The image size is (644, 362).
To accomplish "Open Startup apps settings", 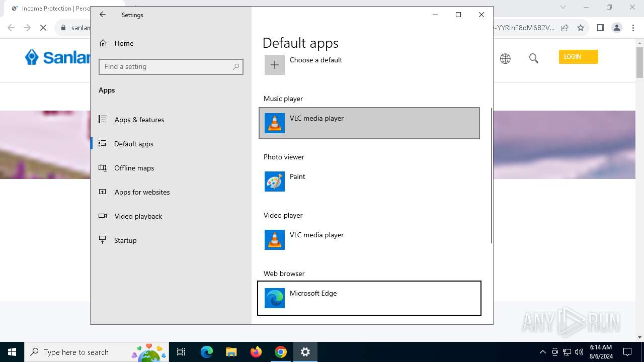I will tap(171, 240).
